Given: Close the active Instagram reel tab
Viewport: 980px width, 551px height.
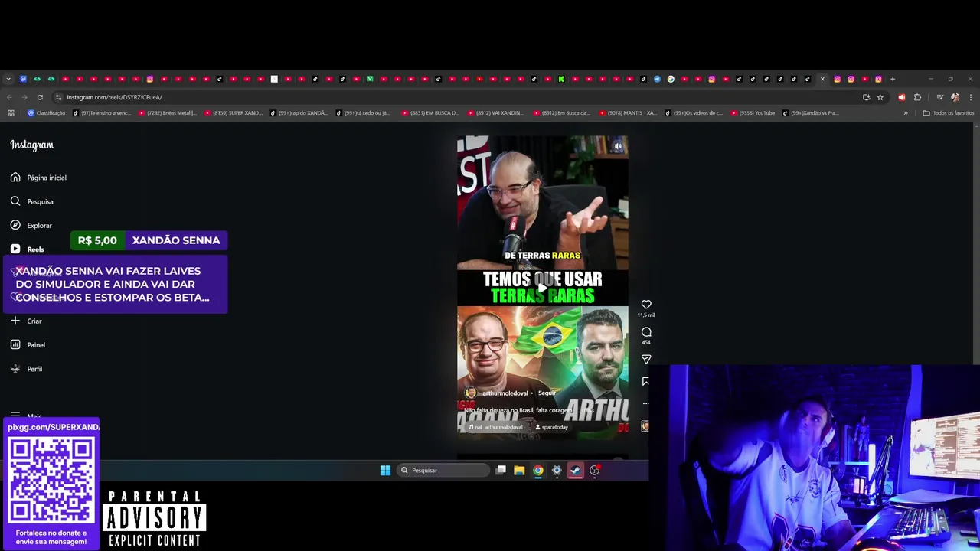Looking at the screenshot, I should click(822, 79).
